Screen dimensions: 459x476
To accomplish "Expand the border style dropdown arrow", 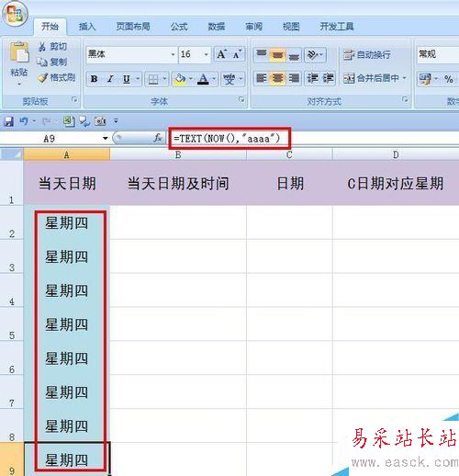I will pyautogui.click(x=164, y=79).
